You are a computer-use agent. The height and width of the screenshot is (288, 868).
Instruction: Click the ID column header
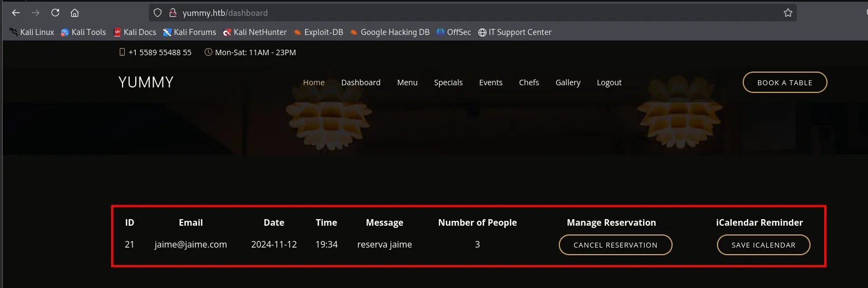pyautogui.click(x=130, y=222)
